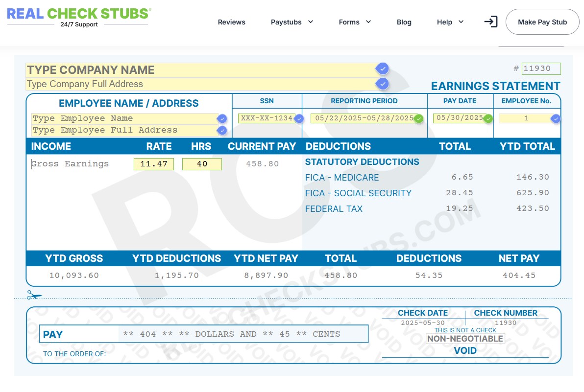Click checkmark icon beside company address field
The width and height of the screenshot is (584, 392).
(x=382, y=84)
